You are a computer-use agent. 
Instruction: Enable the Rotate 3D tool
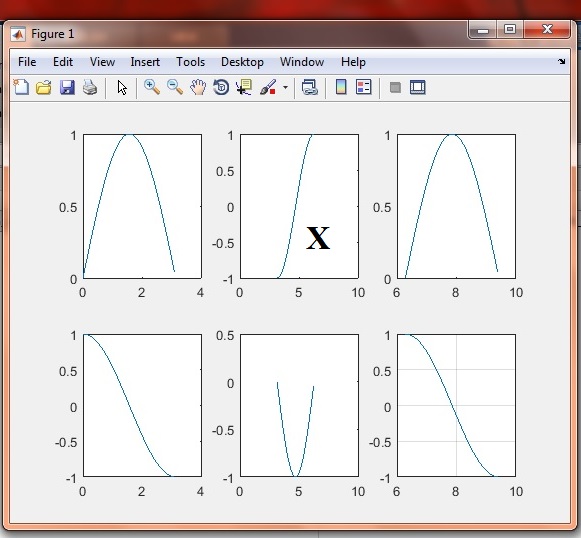tap(221, 87)
